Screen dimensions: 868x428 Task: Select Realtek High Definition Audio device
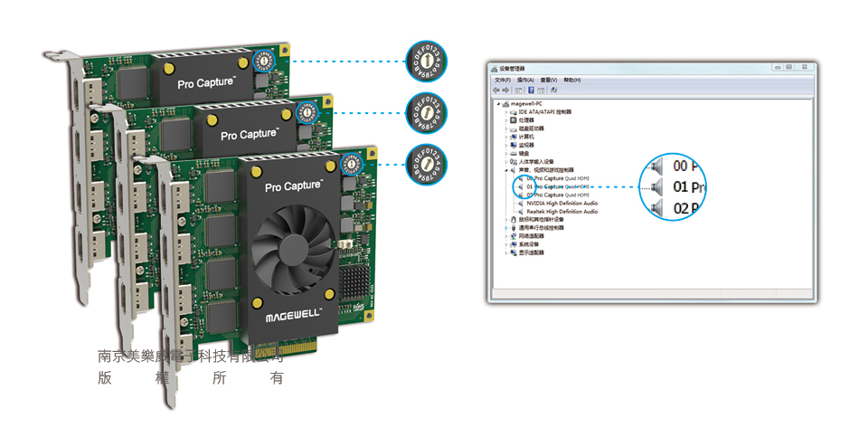(561, 212)
